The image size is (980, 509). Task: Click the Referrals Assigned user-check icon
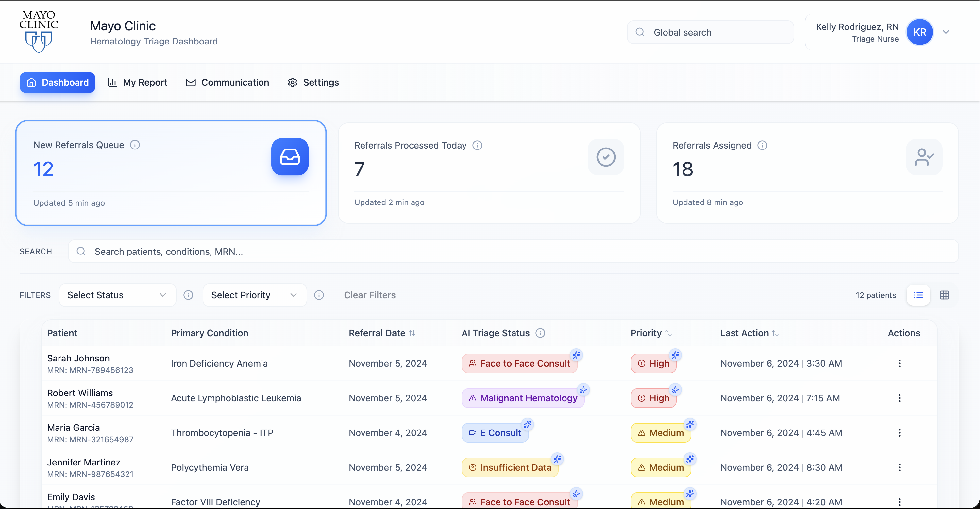(x=924, y=157)
